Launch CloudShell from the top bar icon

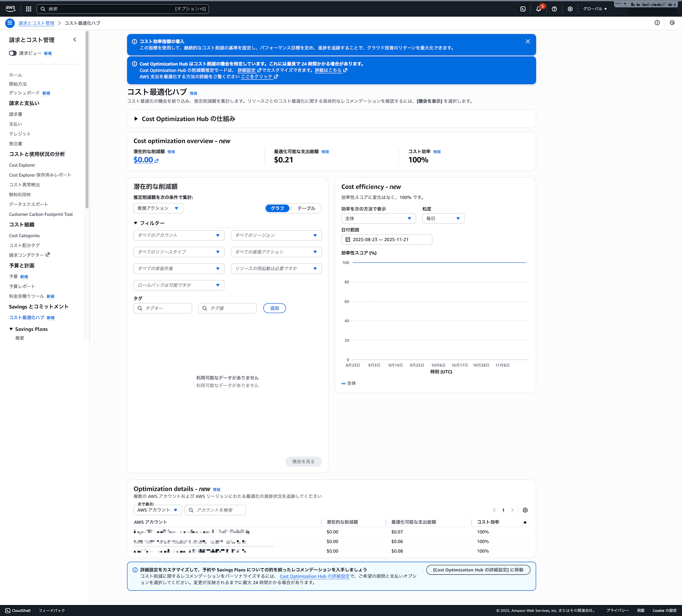(523, 9)
